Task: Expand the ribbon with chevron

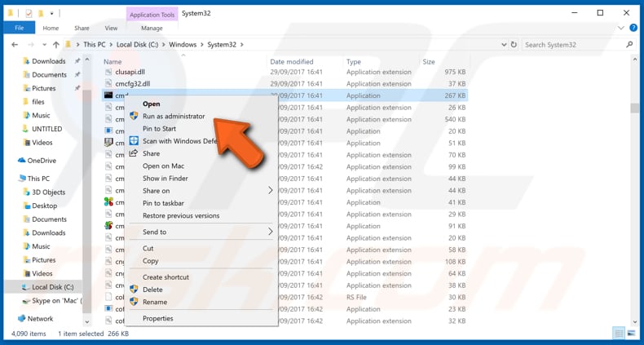Action: coord(621,28)
